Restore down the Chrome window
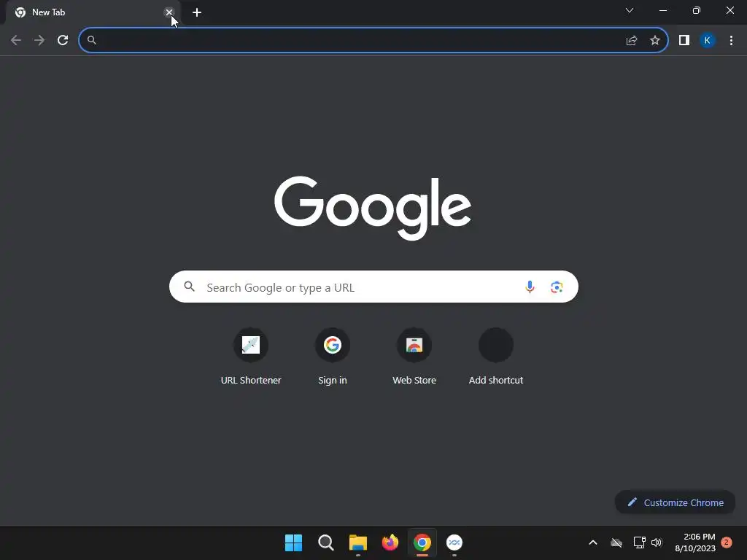This screenshot has height=560, width=747. coord(697,10)
